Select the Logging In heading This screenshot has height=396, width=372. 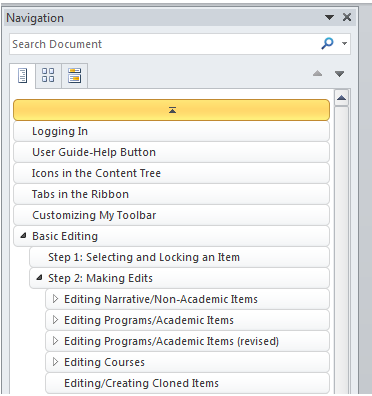point(171,131)
